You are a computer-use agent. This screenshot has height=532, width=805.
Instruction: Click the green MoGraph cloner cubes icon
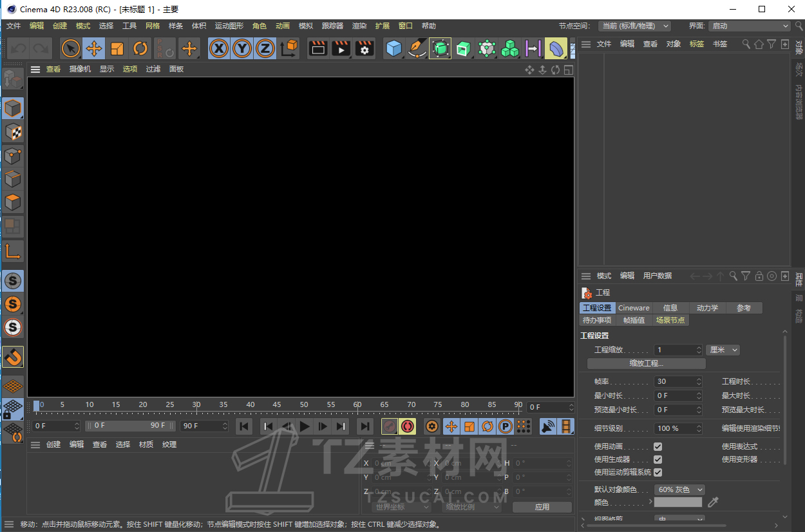[x=510, y=48]
